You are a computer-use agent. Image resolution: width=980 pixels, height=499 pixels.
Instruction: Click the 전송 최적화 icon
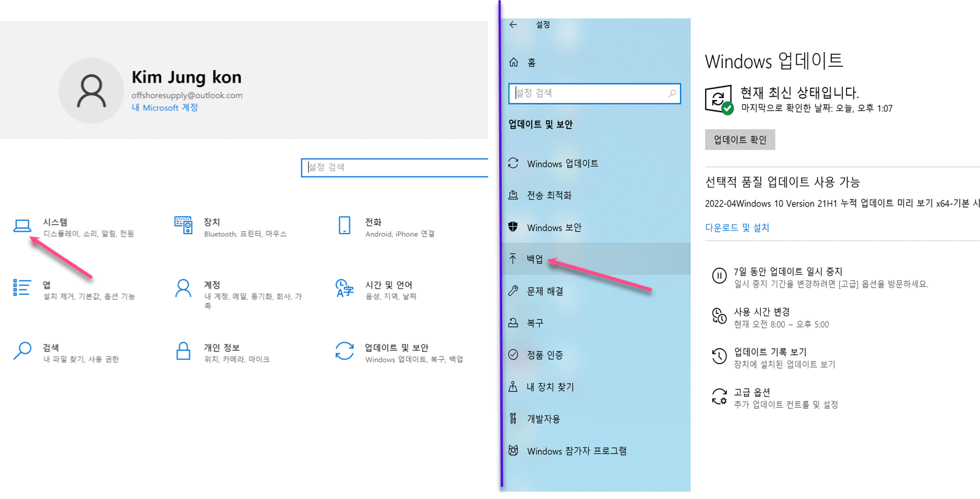point(513,195)
